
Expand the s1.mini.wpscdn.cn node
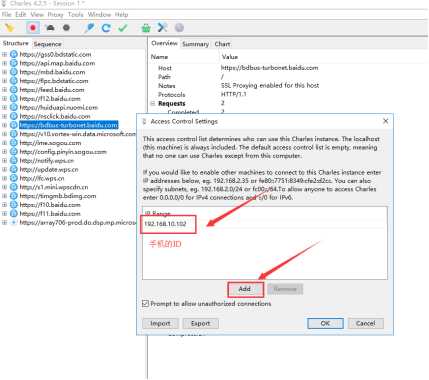coord(4,187)
